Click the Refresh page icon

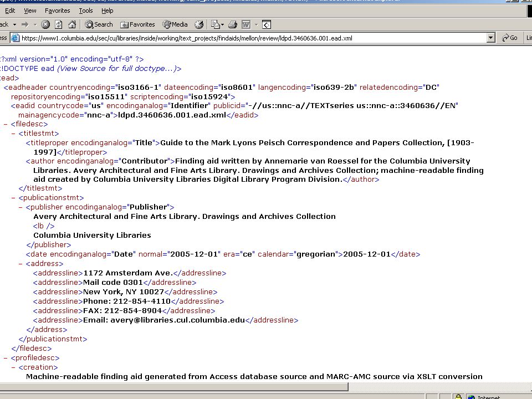click(x=59, y=24)
